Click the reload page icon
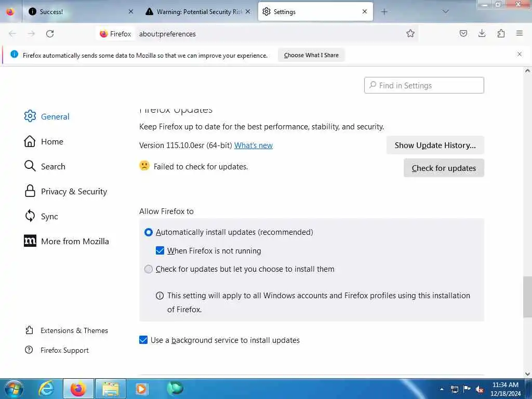The width and height of the screenshot is (532, 399). (x=50, y=34)
